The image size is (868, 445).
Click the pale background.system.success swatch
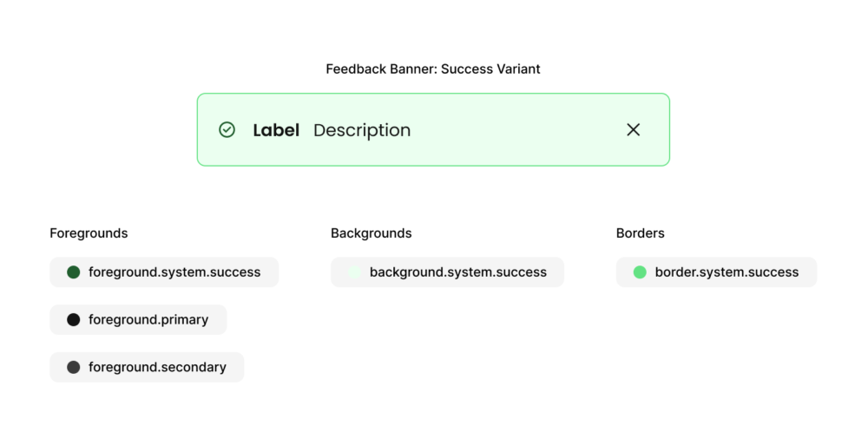coord(355,272)
